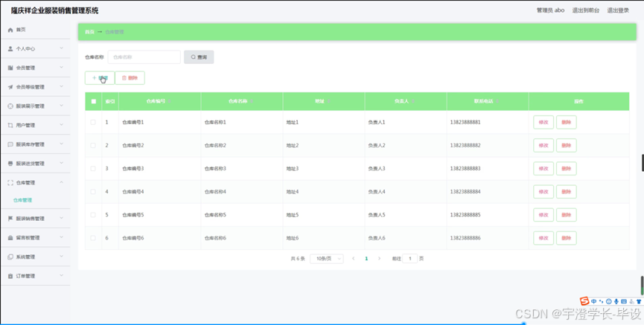Screen dimensions: 644x325
Task: Collapse the 仓库管理 chevron
Action: (62, 183)
